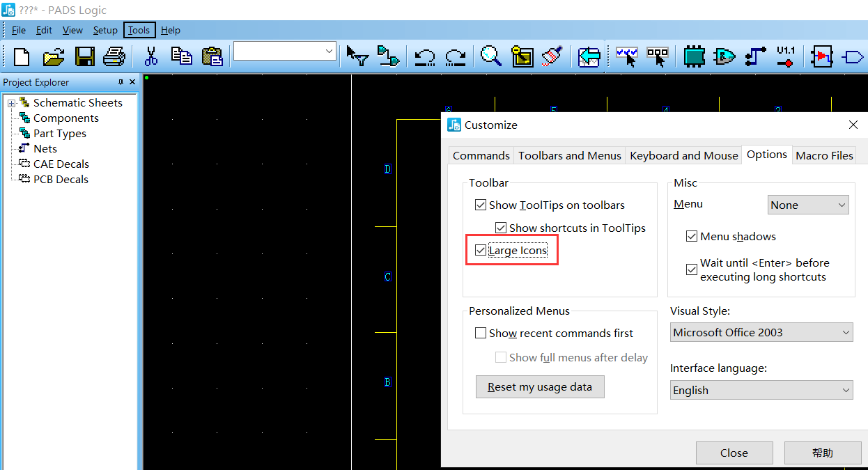Viewport: 868px width, 470px height.
Task: Select Schematic Sheets tree item
Action: pos(78,103)
